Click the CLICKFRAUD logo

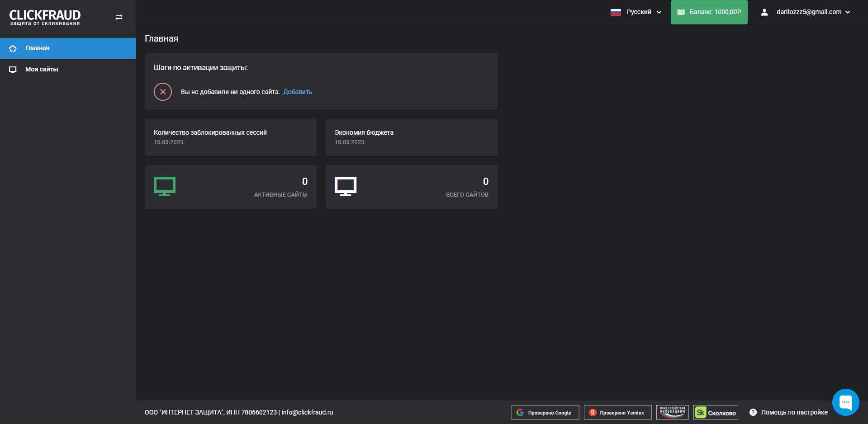click(45, 17)
